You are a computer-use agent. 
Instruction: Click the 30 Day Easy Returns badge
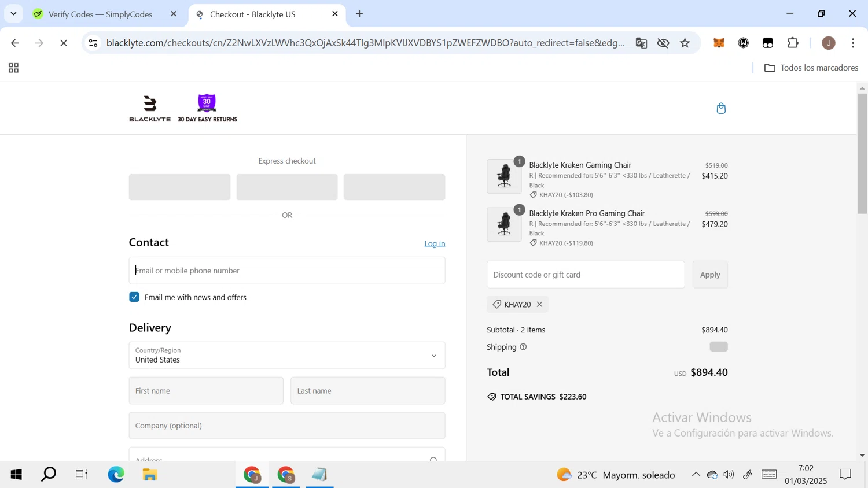coord(207,108)
